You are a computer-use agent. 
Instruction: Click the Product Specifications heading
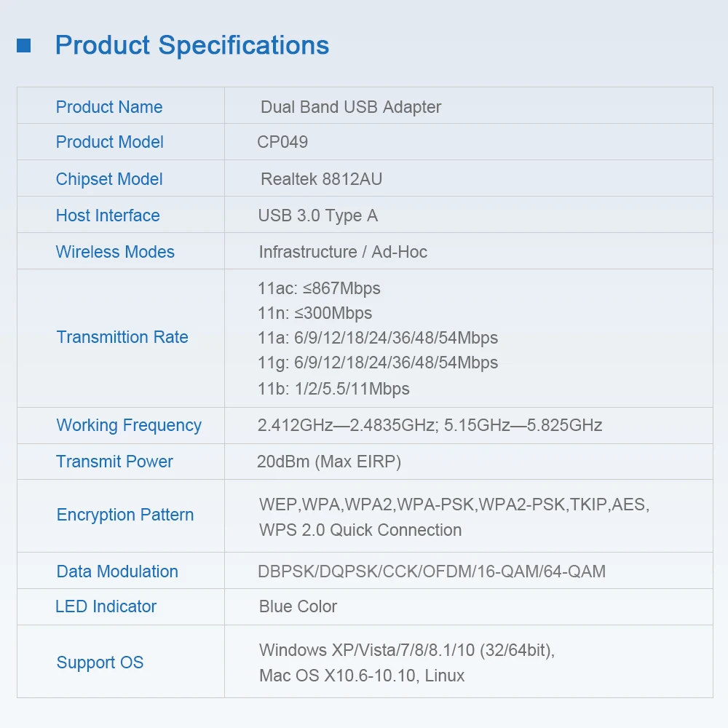[x=192, y=45]
